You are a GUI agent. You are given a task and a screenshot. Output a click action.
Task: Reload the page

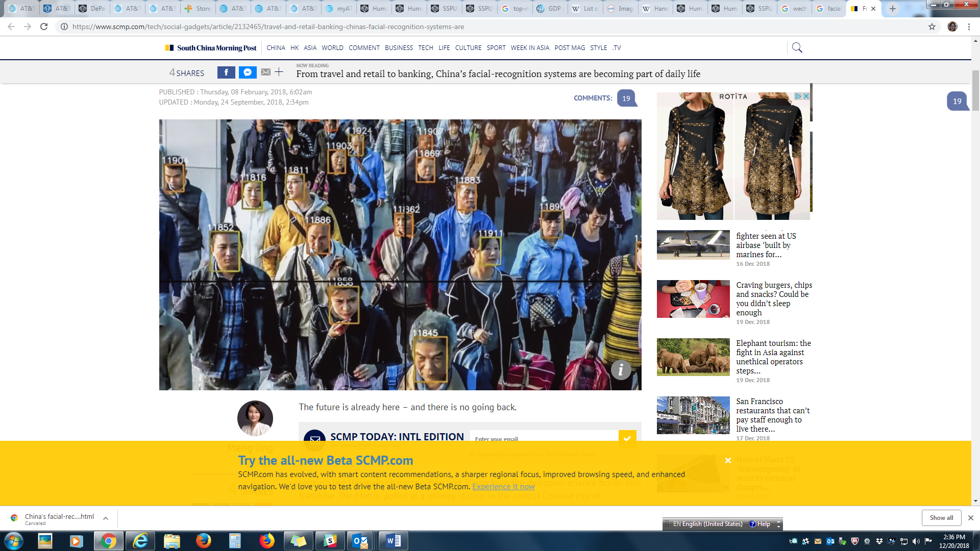pyautogui.click(x=44, y=27)
